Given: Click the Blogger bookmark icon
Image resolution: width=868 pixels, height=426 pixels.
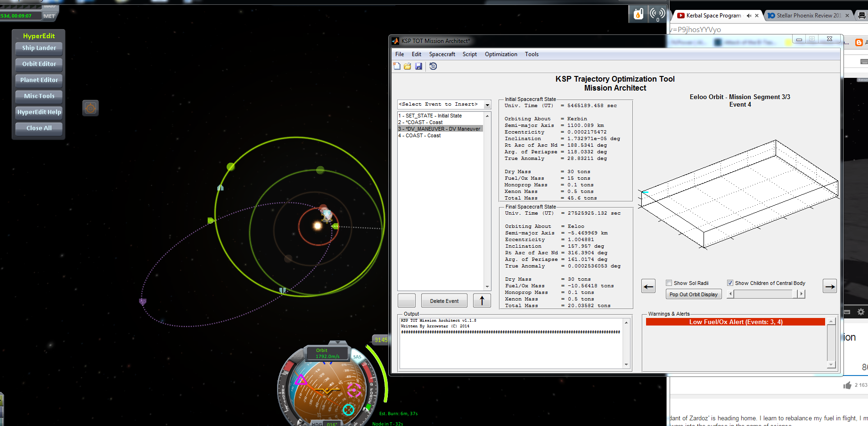Looking at the screenshot, I should point(859,42).
